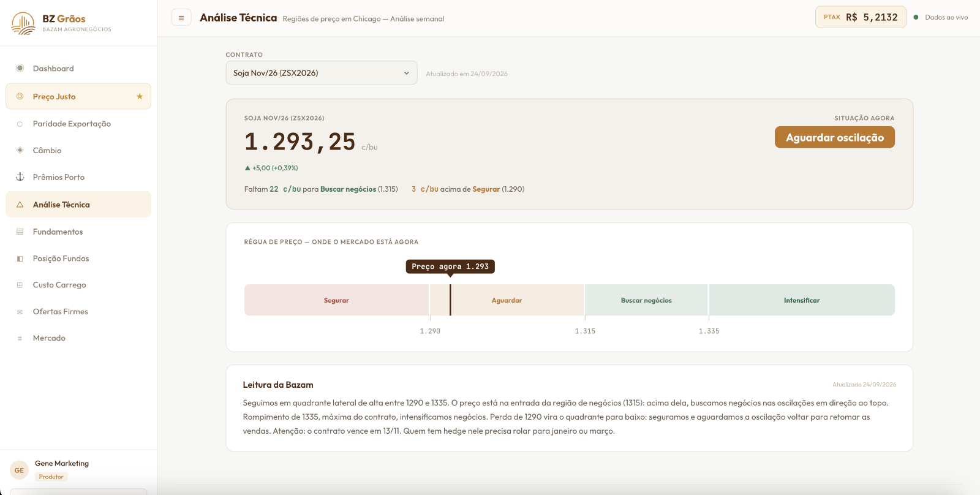This screenshot has width=980, height=495.
Task: Click the star on Preço Justo
Action: point(140,96)
